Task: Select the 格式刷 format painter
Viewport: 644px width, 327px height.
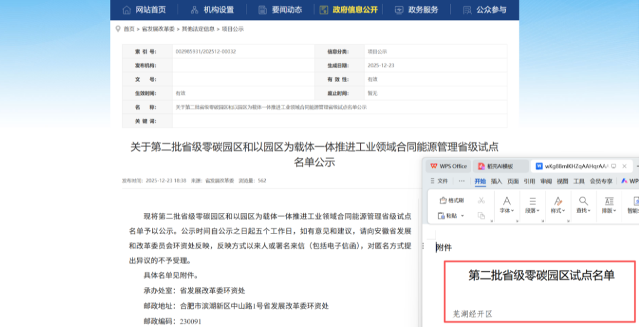Action: point(451,200)
